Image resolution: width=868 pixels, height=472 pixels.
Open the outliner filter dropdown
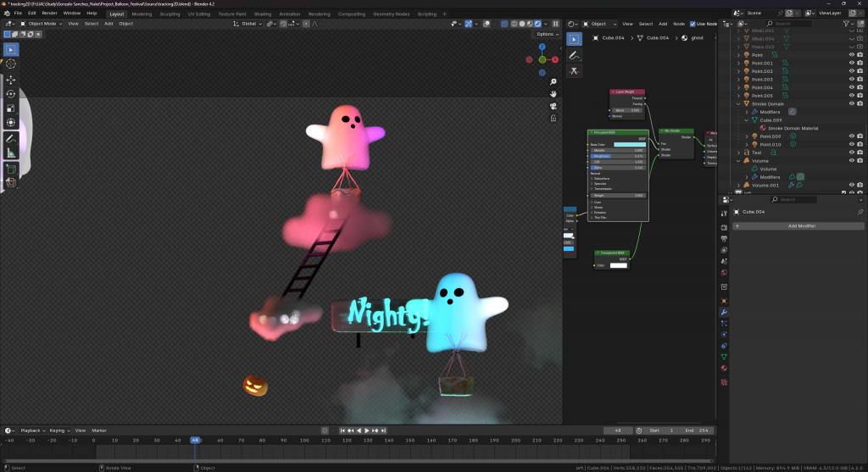pyautogui.click(x=849, y=24)
